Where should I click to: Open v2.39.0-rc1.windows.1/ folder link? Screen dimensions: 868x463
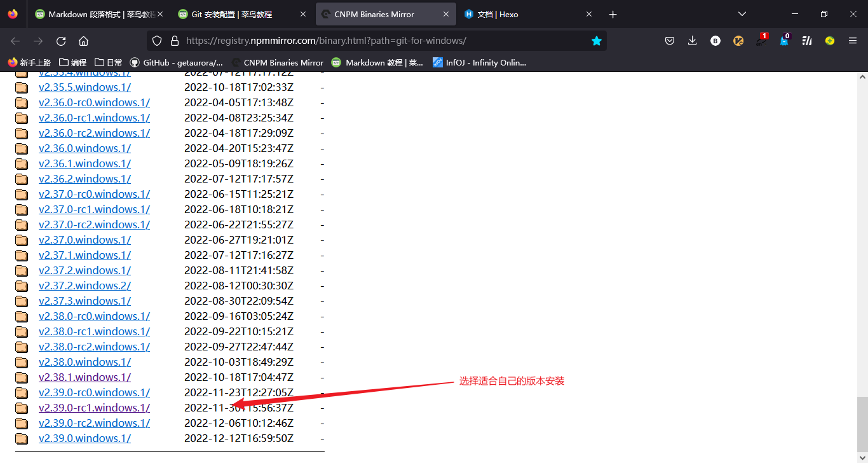tap(94, 408)
